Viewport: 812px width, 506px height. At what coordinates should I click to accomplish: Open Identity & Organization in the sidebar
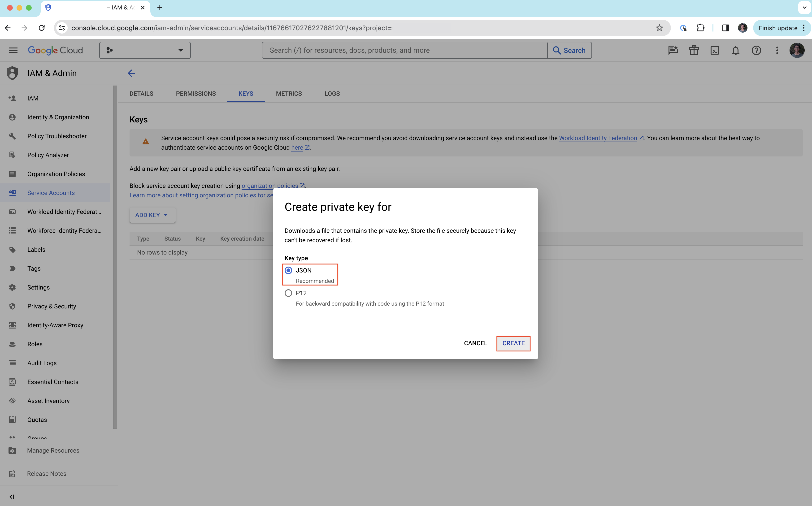55,117
